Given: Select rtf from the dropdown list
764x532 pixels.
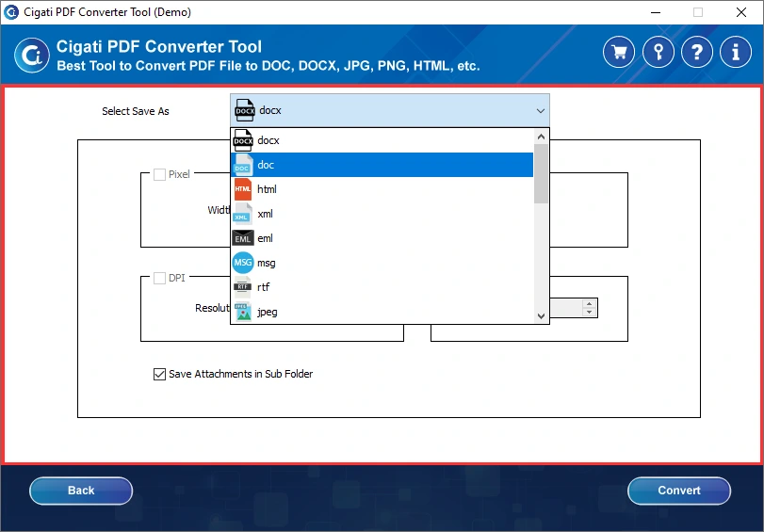Looking at the screenshot, I should 382,287.
